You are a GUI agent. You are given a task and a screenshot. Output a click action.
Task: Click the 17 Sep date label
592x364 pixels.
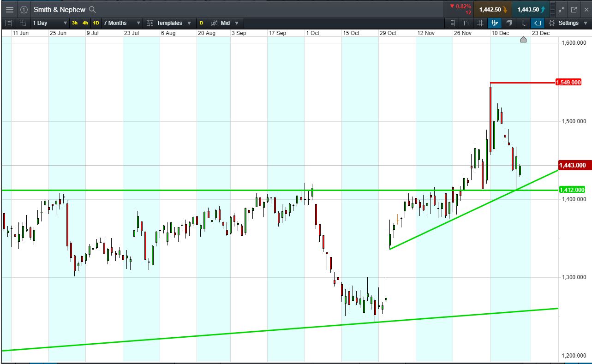click(277, 33)
